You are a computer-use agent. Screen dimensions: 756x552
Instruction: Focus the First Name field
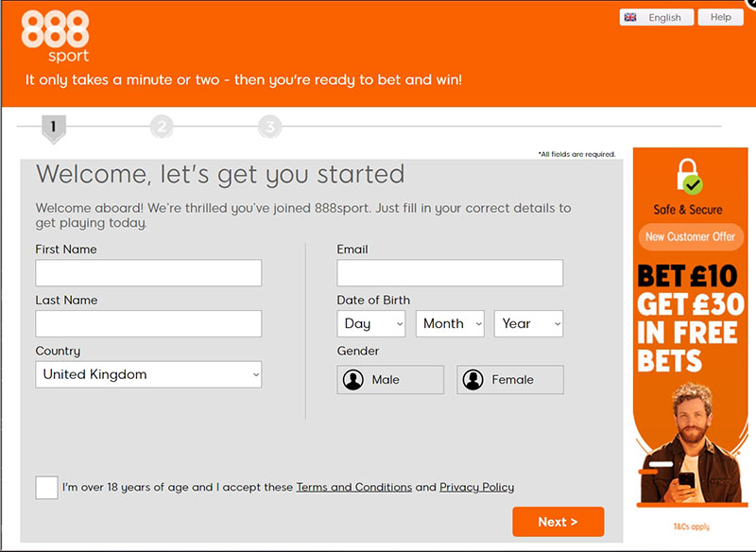click(148, 273)
